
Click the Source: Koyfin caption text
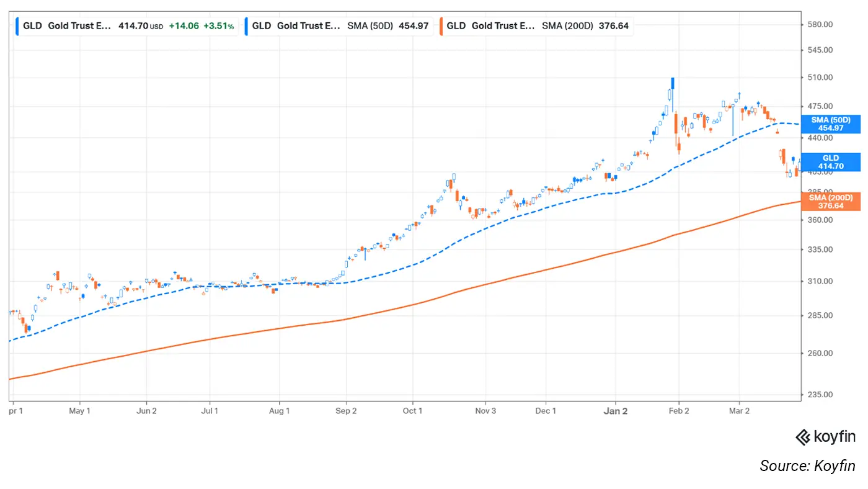point(807,465)
